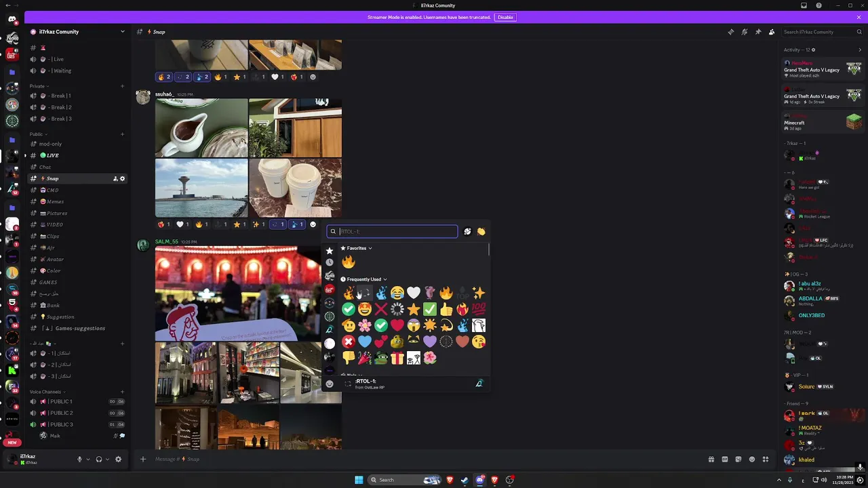Join the Break | 1 voice channel

tap(77, 96)
